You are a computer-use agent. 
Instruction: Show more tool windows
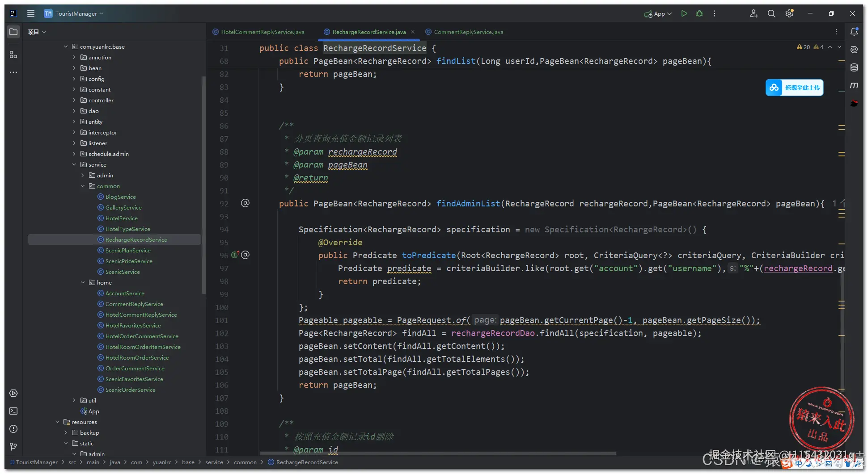click(x=13, y=72)
